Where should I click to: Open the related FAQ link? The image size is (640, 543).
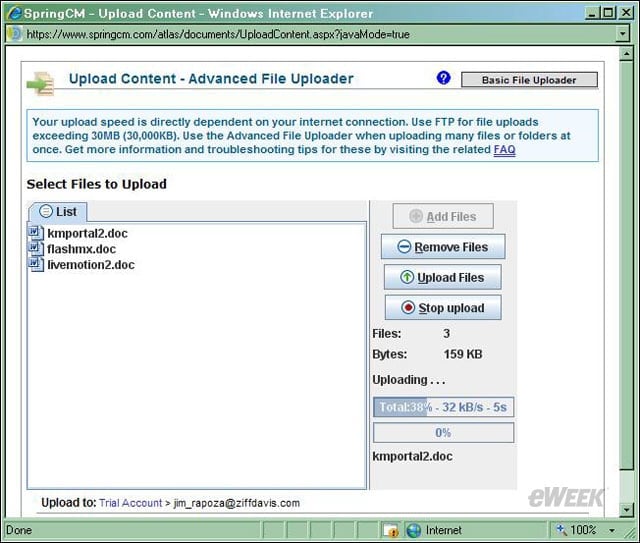(x=504, y=149)
